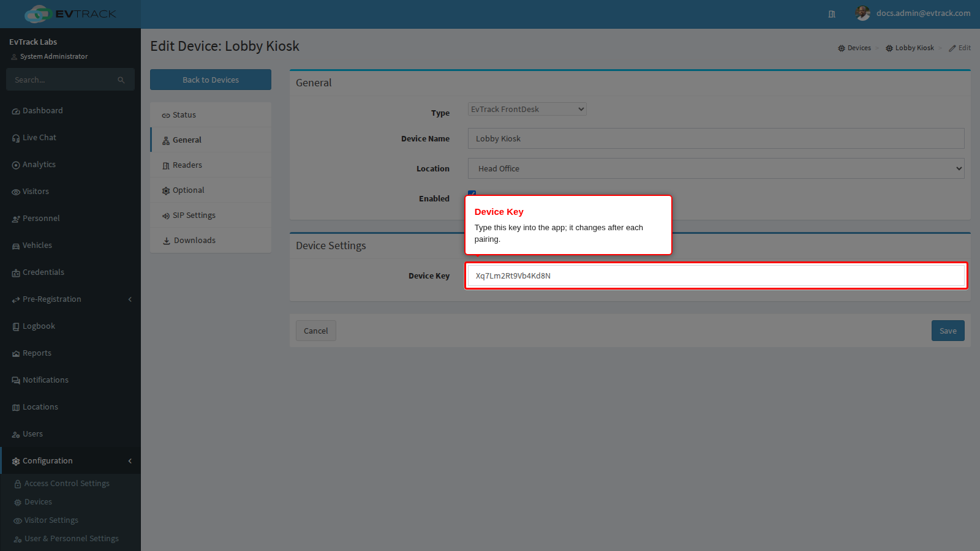Open Visitor Settings submenu item
The height and width of the screenshot is (551, 980).
70,520
